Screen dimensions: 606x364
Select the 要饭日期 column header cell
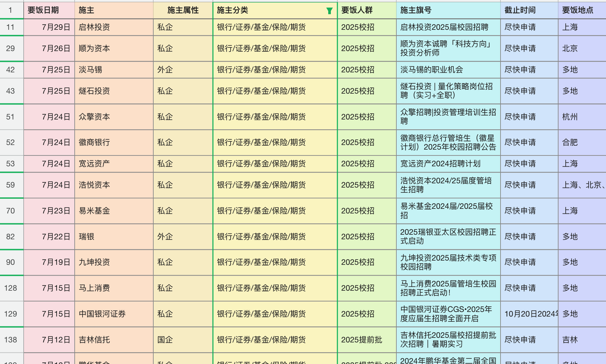tap(49, 10)
